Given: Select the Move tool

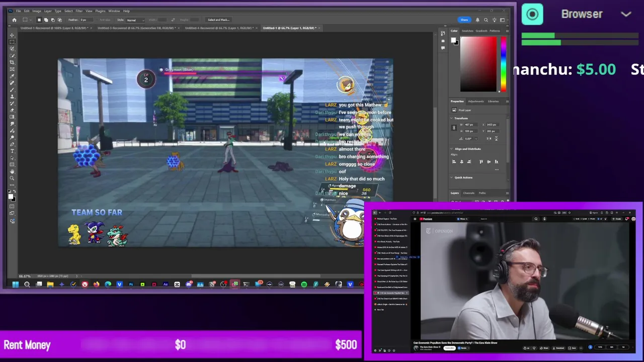Looking at the screenshot, I should pyautogui.click(x=12, y=35).
